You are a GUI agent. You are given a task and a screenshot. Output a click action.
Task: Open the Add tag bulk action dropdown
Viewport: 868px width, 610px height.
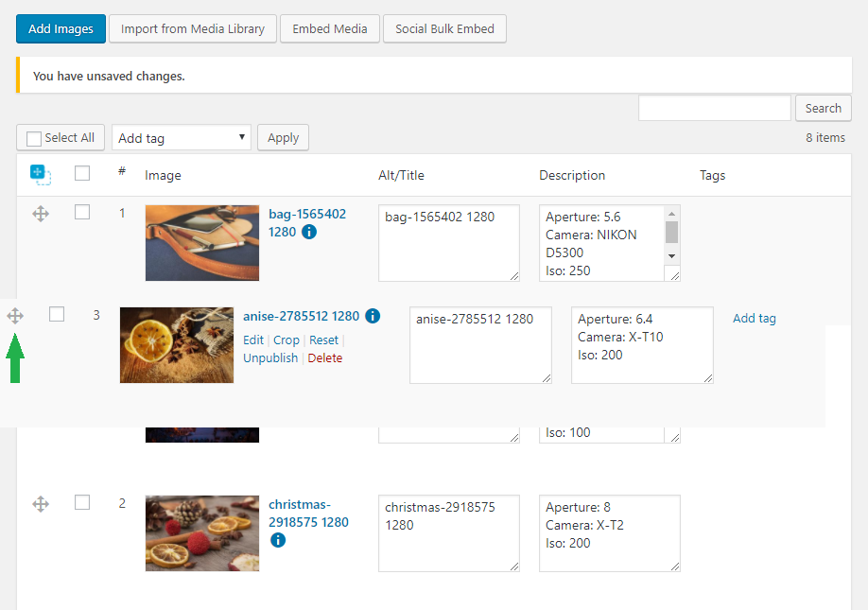click(x=182, y=138)
